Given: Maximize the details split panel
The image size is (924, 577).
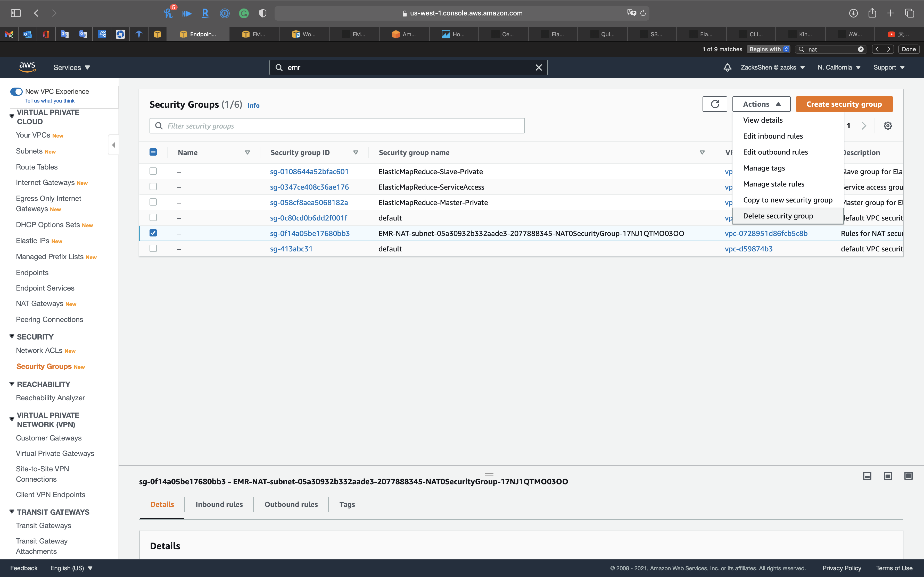Looking at the screenshot, I should point(908,476).
